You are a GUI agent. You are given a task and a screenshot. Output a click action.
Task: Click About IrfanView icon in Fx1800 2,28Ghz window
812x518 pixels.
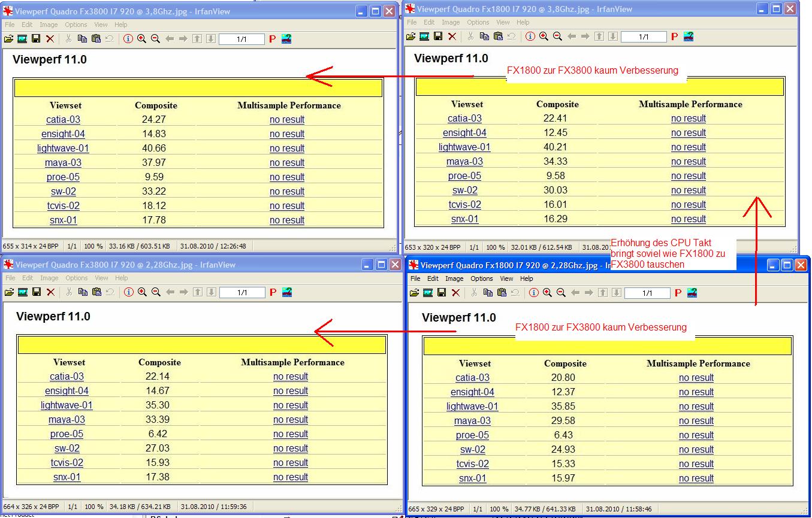click(692, 293)
